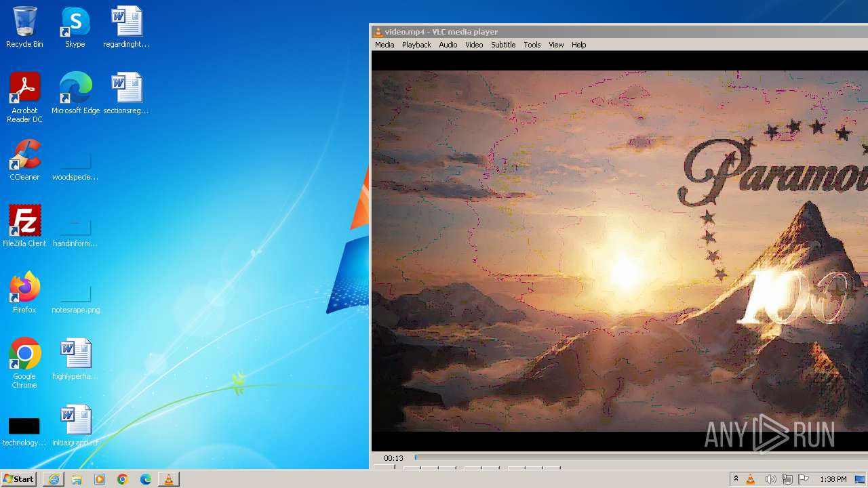Open Windows Media Player taskbar icon
The width and height of the screenshot is (868, 488).
tap(100, 479)
